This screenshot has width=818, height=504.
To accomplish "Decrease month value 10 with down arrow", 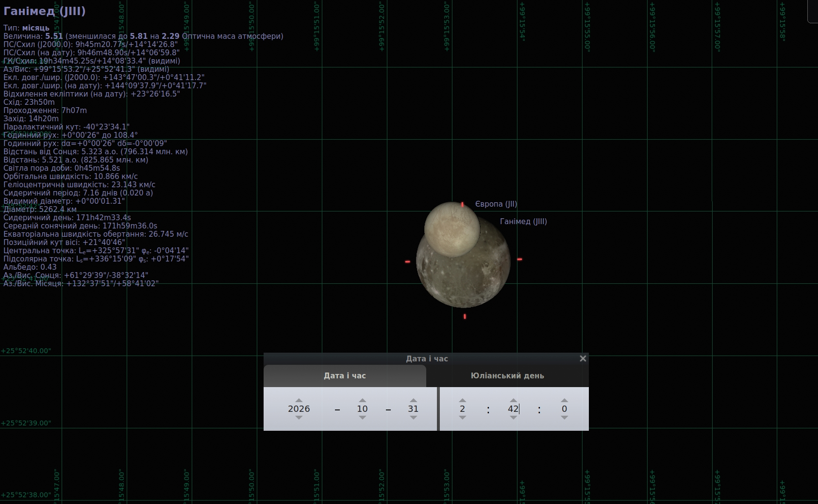I will click(x=362, y=417).
